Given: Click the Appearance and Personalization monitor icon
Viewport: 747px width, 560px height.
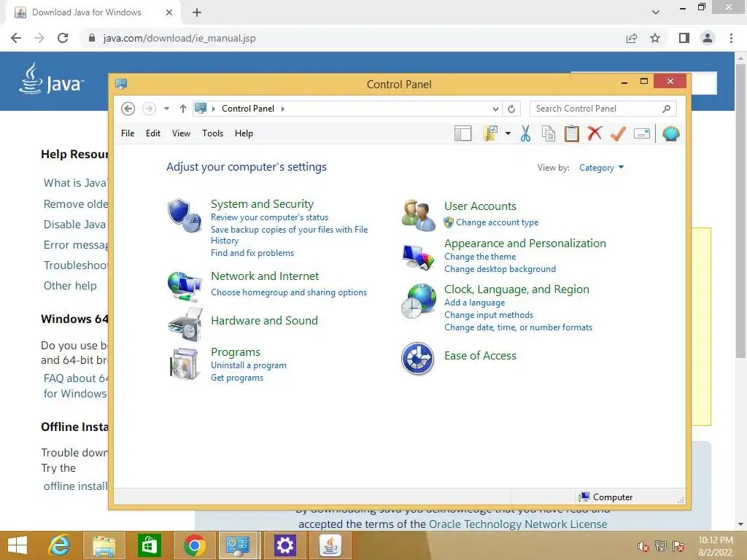Looking at the screenshot, I should coord(418,257).
